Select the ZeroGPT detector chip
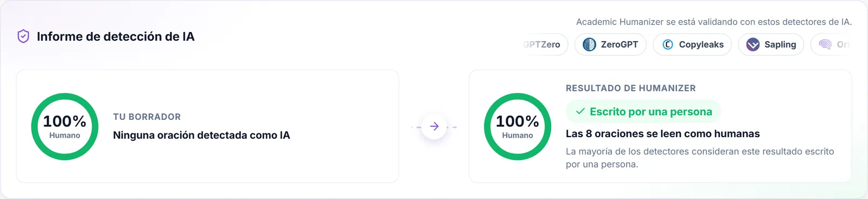Image resolution: width=868 pixels, height=199 pixels. click(610, 44)
